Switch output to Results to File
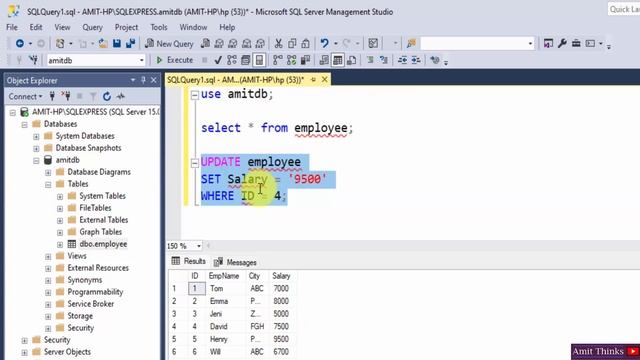This screenshot has width=640, height=360. [x=351, y=60]
